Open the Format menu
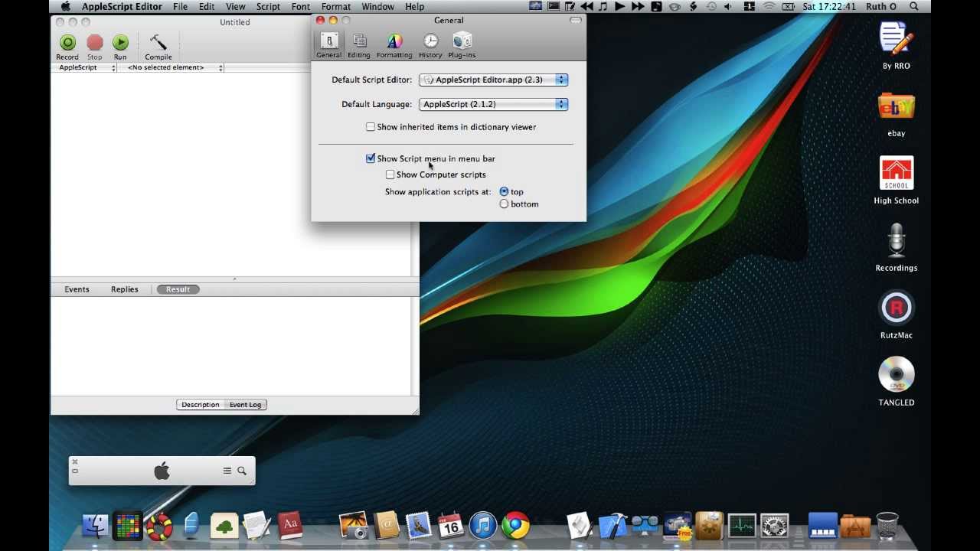 coord(336,7)
